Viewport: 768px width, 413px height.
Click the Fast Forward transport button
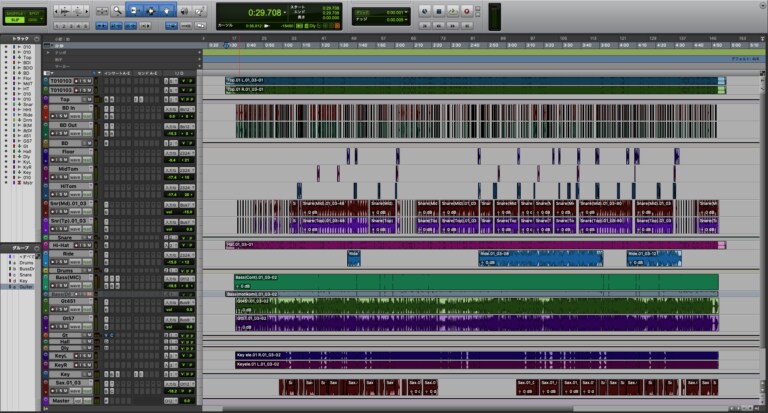point(453,26)
